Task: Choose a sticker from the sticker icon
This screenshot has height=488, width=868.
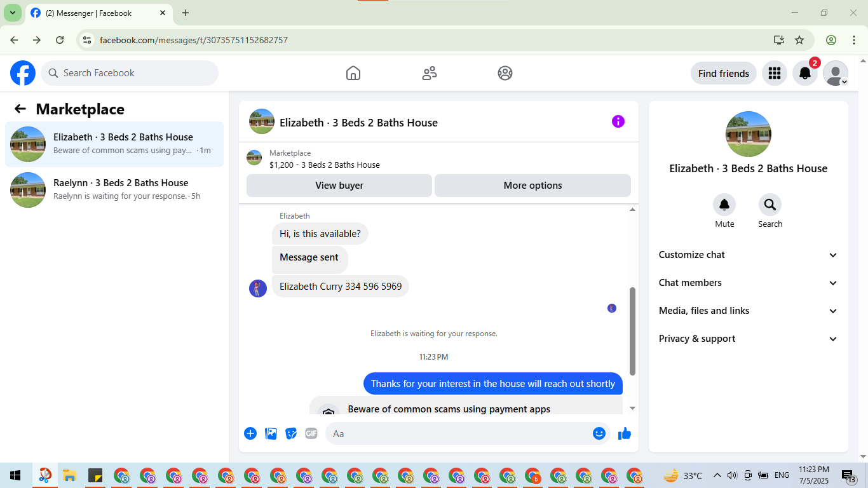Action: click(291, 433)
